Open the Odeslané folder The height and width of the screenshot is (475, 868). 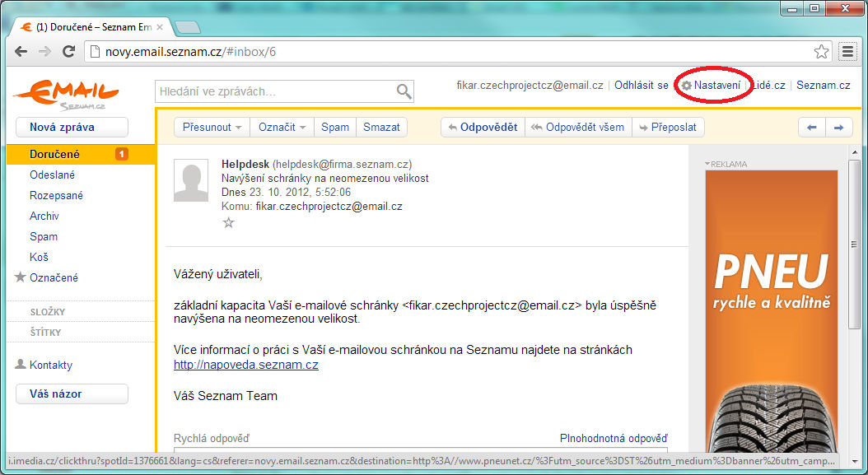(x=52, y=175)
